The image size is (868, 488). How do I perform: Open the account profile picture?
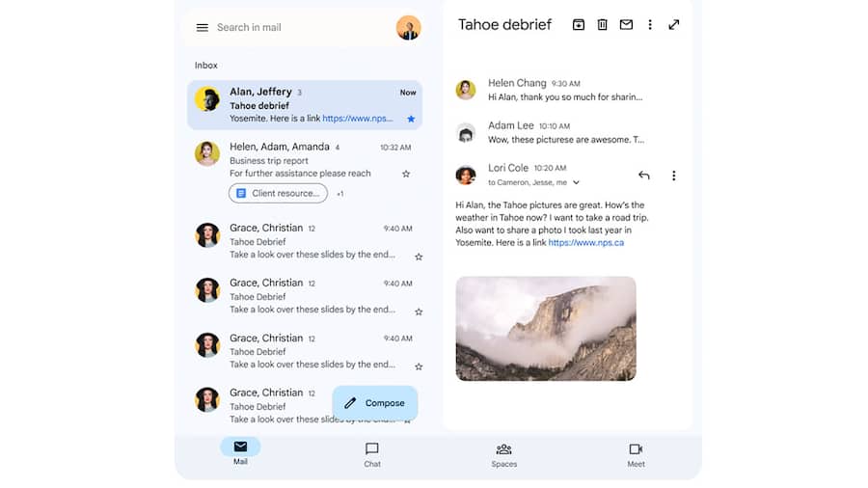click(x=409, y=28)
